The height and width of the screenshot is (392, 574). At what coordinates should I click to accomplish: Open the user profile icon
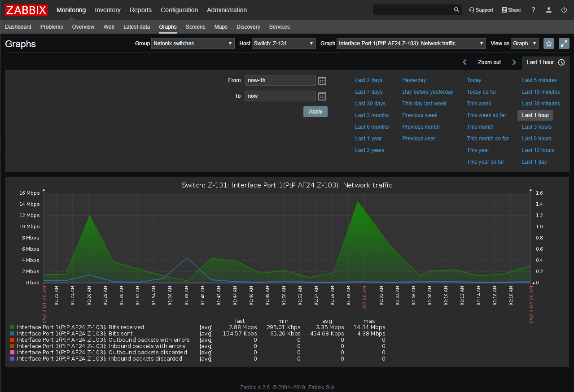(x=548, y=10)
